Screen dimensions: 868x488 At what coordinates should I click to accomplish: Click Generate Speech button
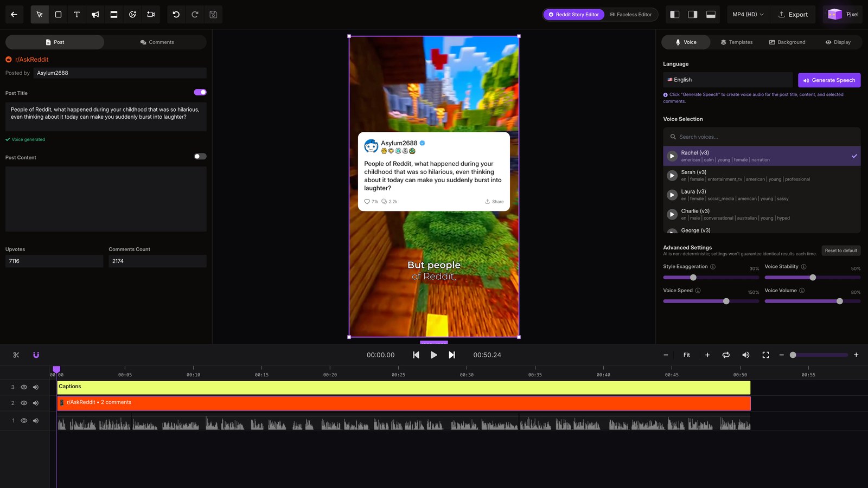(829, 80)
